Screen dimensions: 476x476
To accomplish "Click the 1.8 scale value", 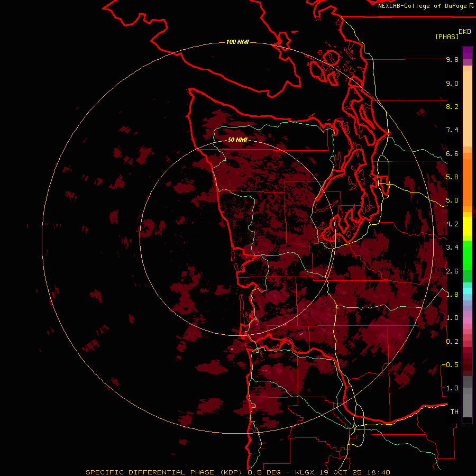I will click(x=452, y=295).
